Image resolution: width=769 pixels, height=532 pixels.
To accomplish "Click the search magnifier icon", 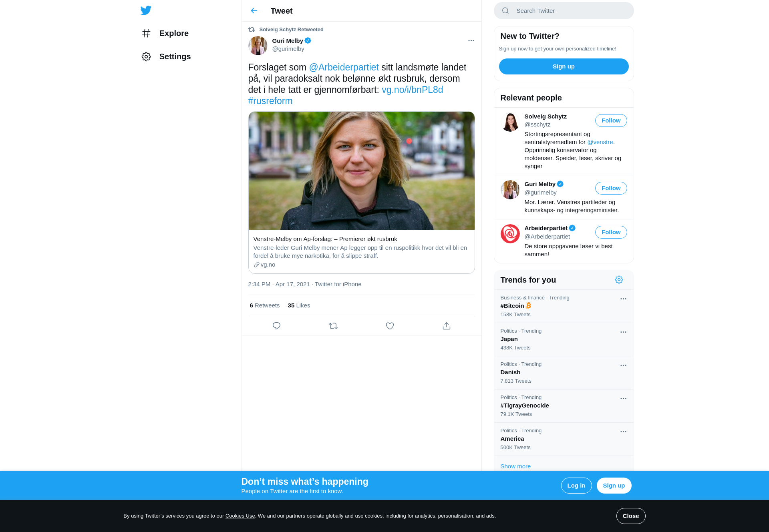I will pyautogui.click(x=505, y=11).
